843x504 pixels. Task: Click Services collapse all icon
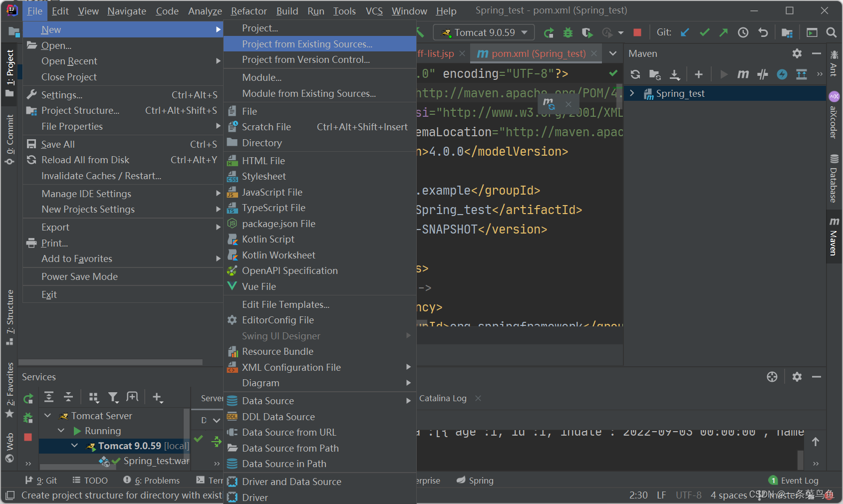tap(68, 397)
